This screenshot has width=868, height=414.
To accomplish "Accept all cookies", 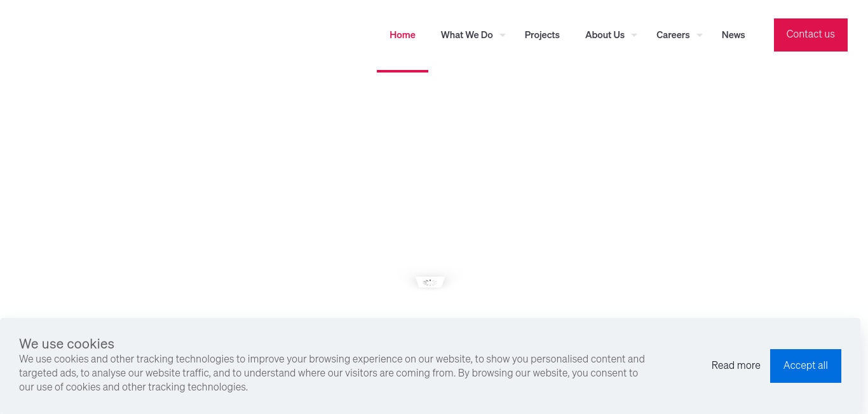I will click(x=806, y=366).
